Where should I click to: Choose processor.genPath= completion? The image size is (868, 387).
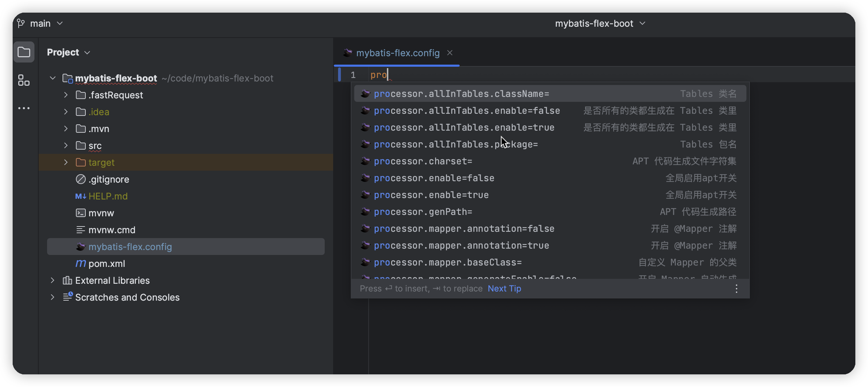point(550,212)
